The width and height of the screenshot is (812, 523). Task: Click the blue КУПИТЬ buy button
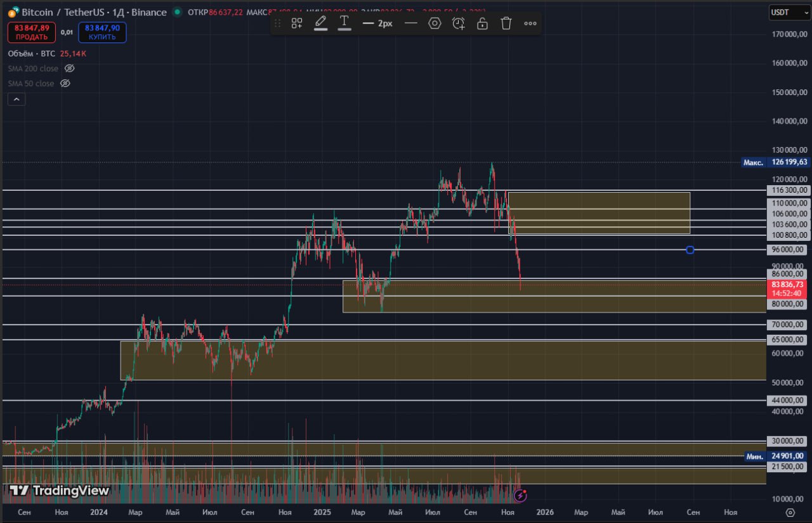pos(102,32)
